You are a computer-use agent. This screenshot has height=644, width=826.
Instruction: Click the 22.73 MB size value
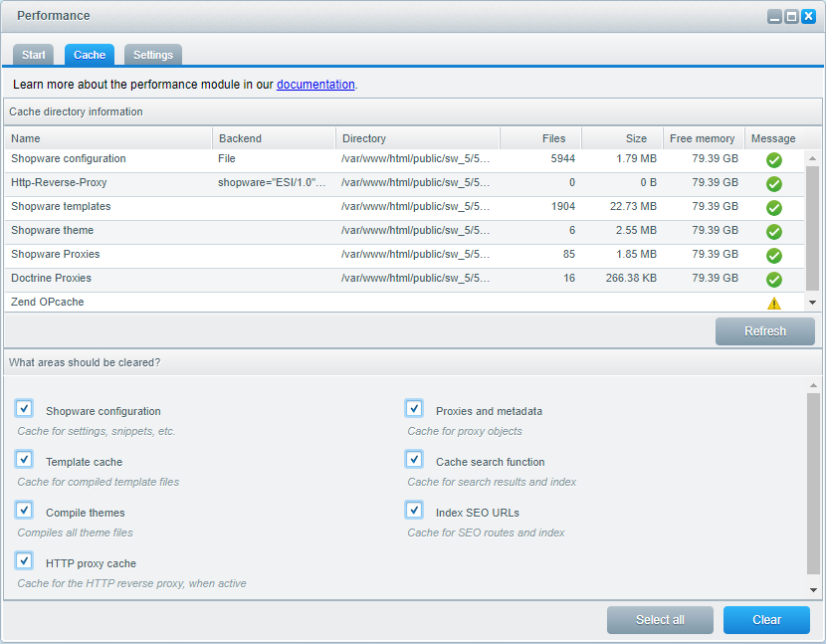coord(633,206)
